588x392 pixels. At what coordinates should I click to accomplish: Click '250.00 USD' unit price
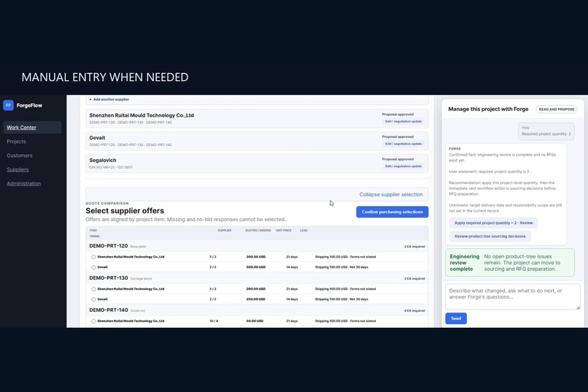pos(256,299)
